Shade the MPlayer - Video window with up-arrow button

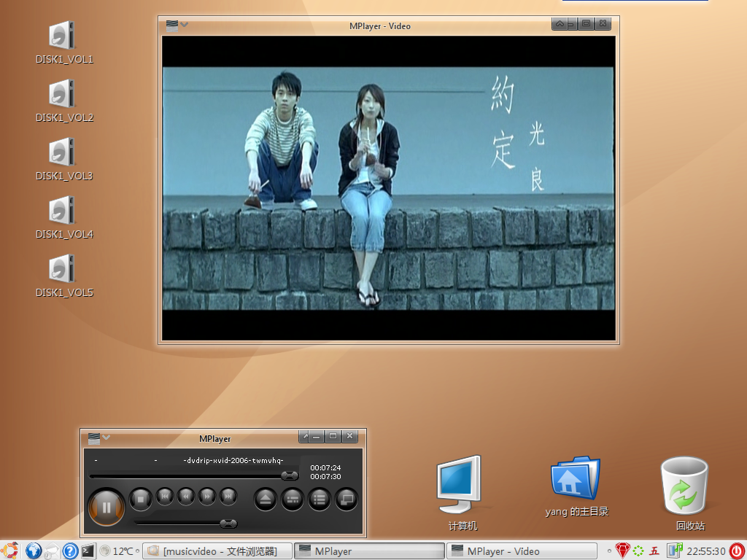[560, 23]
